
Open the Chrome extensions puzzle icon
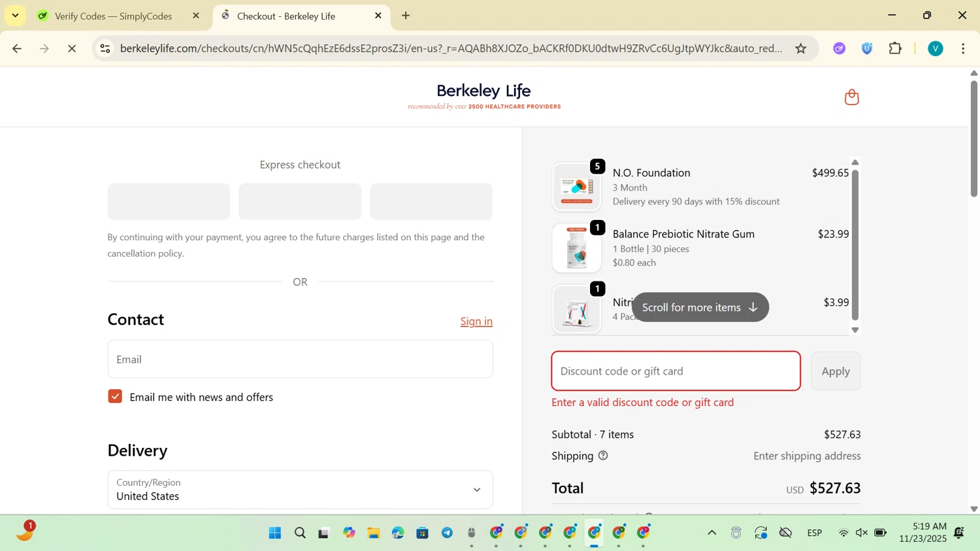click(x=895, y=48)
